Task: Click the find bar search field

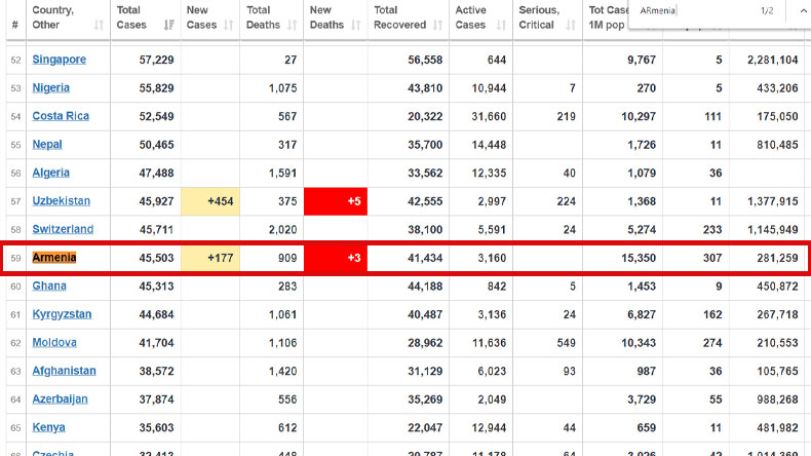Action: tap(693, 10)
